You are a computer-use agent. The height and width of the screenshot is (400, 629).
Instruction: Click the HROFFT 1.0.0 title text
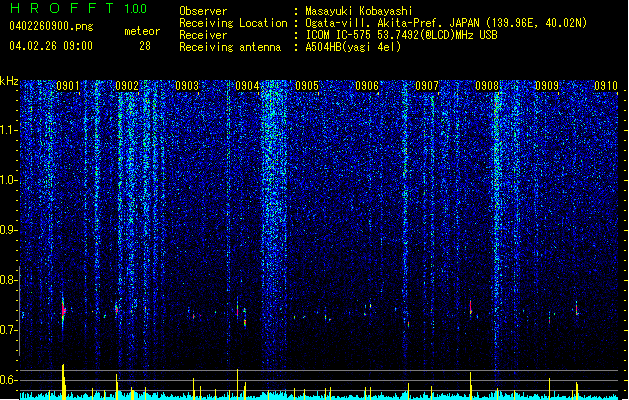click(x=78, y=8)
